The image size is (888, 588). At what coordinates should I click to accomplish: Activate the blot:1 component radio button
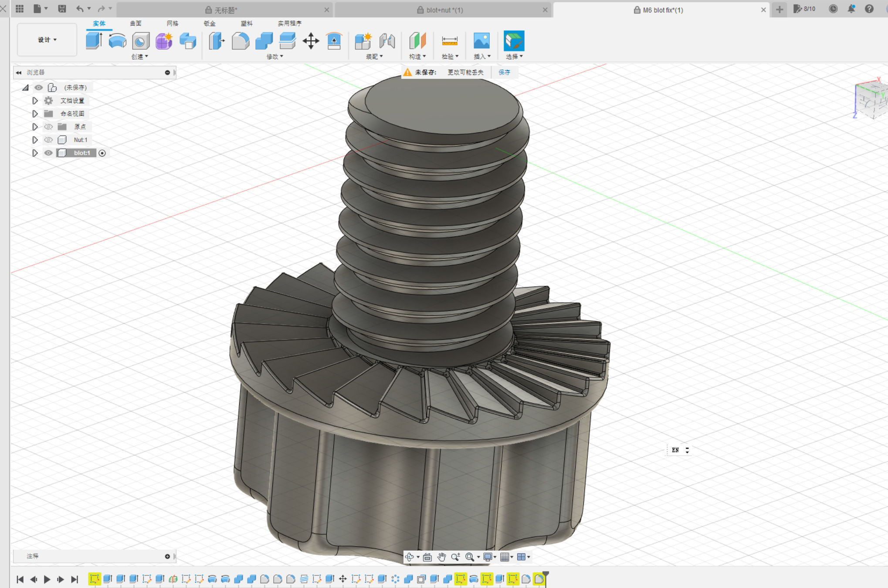point(102,153)
